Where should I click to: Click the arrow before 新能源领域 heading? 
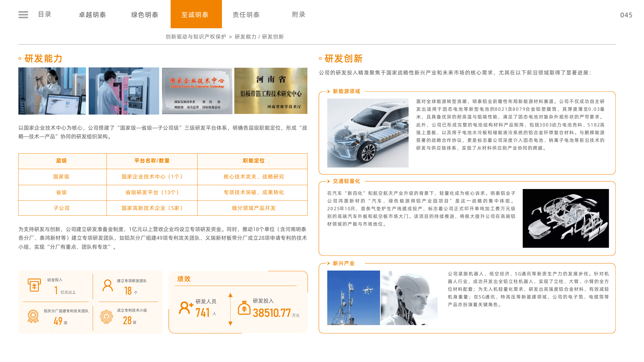328,91
